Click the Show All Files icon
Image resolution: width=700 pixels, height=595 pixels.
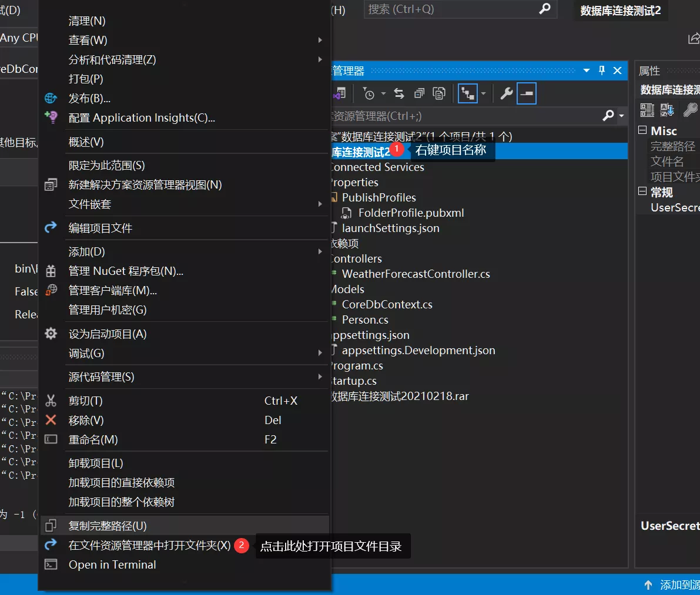click(439, 93)
